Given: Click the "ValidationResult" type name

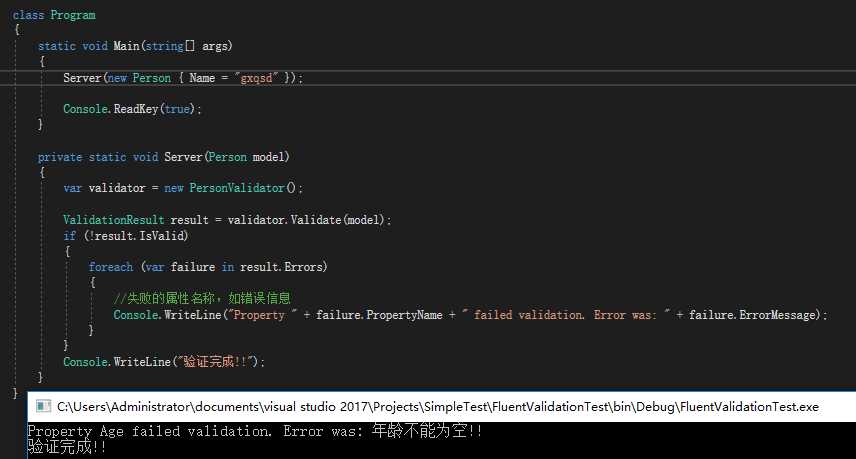Looking at the screenshot, I should coord(114,220).
